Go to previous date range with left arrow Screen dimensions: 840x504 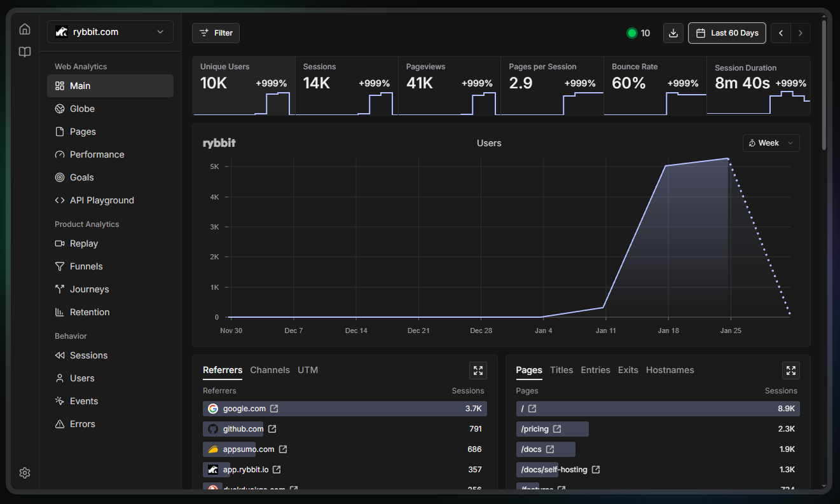pos(781,32)
